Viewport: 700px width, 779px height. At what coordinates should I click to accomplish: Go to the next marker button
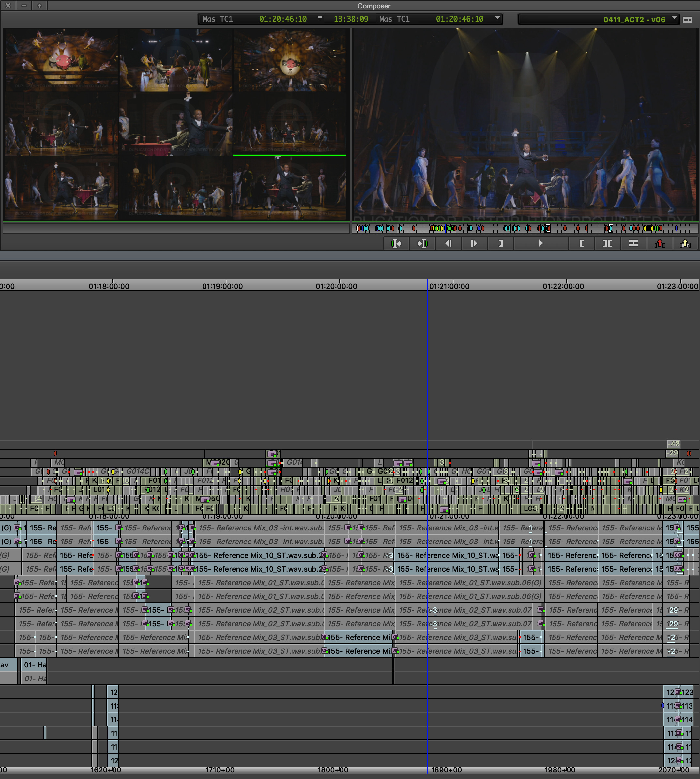[422, 243]
